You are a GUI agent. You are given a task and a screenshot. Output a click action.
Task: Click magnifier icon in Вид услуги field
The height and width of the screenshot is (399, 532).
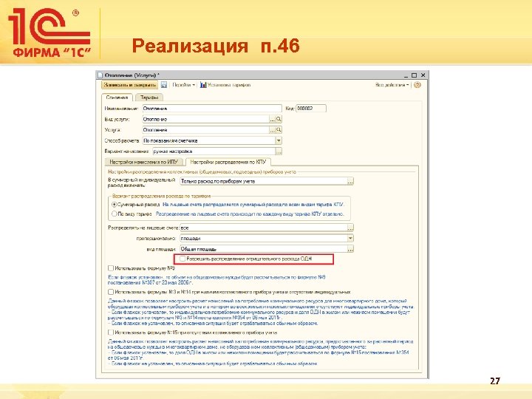point(279,119)
